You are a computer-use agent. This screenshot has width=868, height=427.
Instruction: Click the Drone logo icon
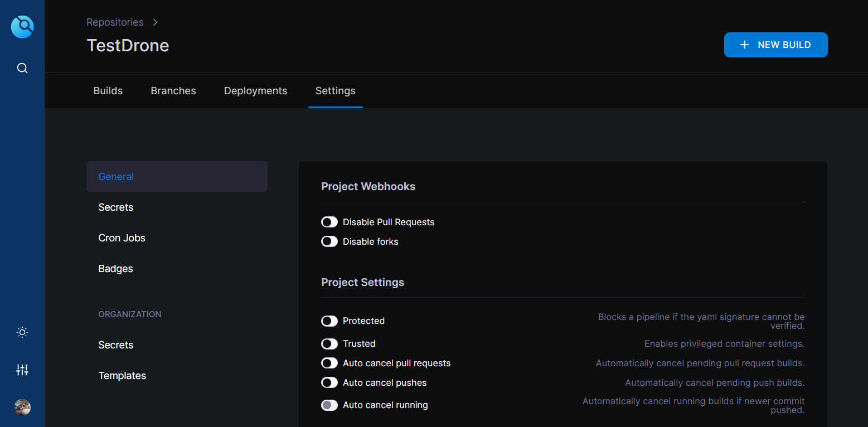coord(22,27)
